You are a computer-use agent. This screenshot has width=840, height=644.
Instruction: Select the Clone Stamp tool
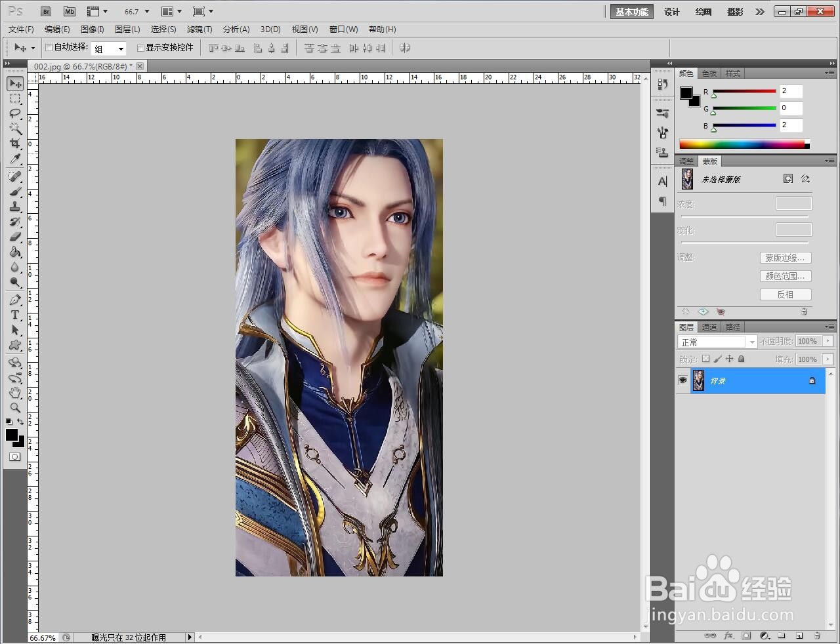point(15,207)
